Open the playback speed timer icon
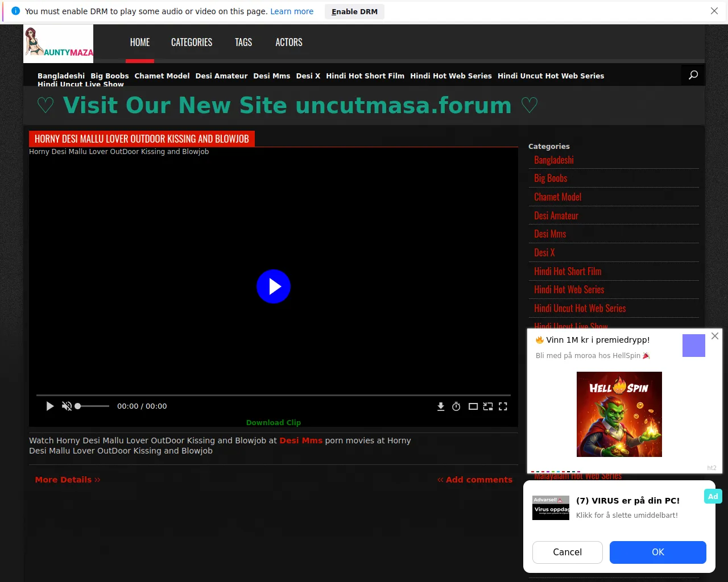The width and height of the screenshot is (728, 582). pos(456,406)
